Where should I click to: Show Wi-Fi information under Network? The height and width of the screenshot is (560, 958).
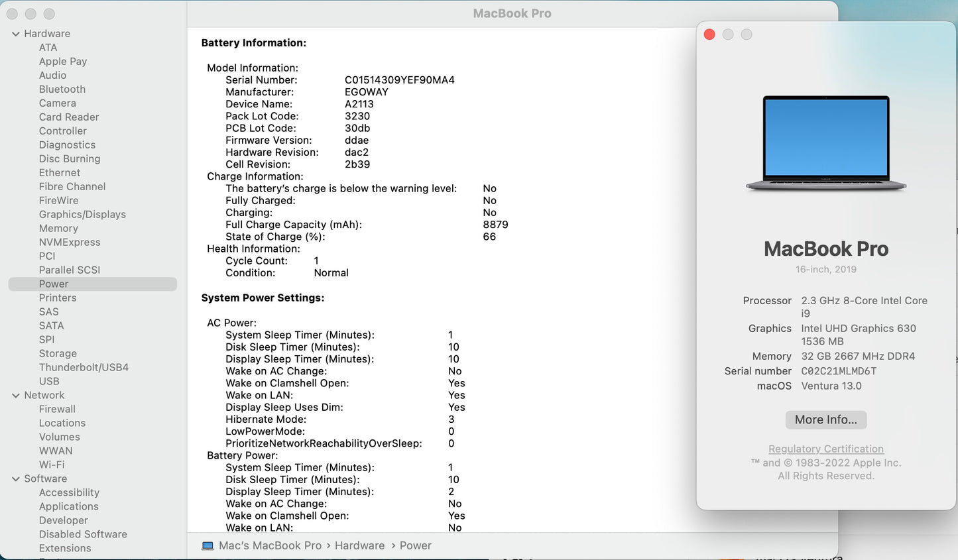[52, 465]
